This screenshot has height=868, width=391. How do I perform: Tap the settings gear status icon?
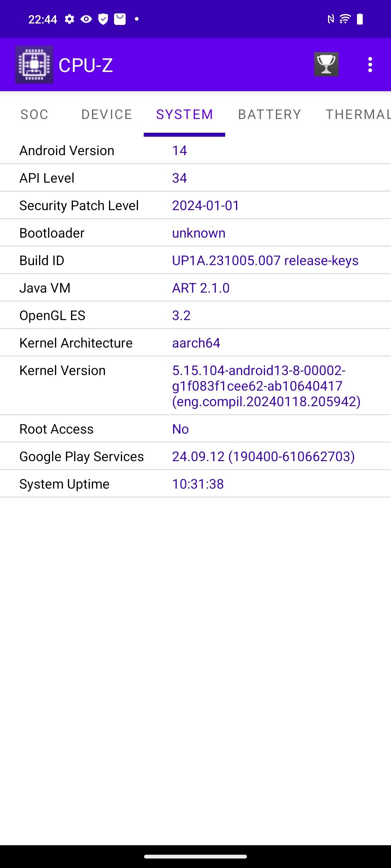70,19
